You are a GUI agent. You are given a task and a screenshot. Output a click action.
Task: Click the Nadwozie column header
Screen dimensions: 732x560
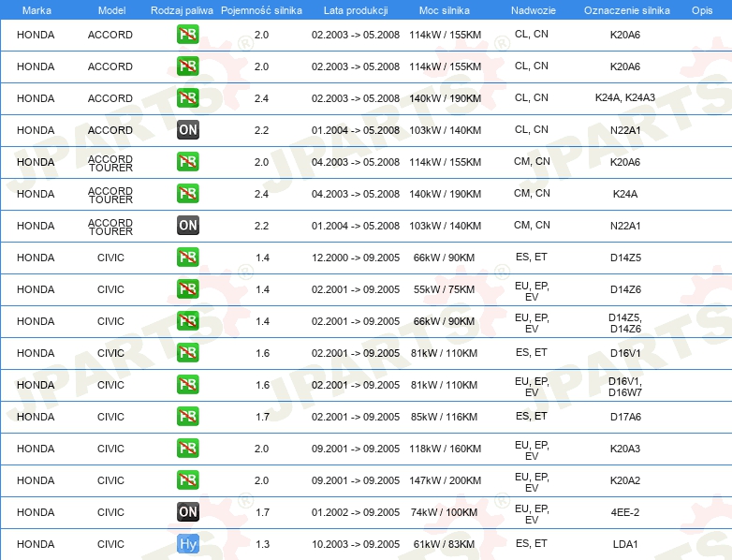534,10
